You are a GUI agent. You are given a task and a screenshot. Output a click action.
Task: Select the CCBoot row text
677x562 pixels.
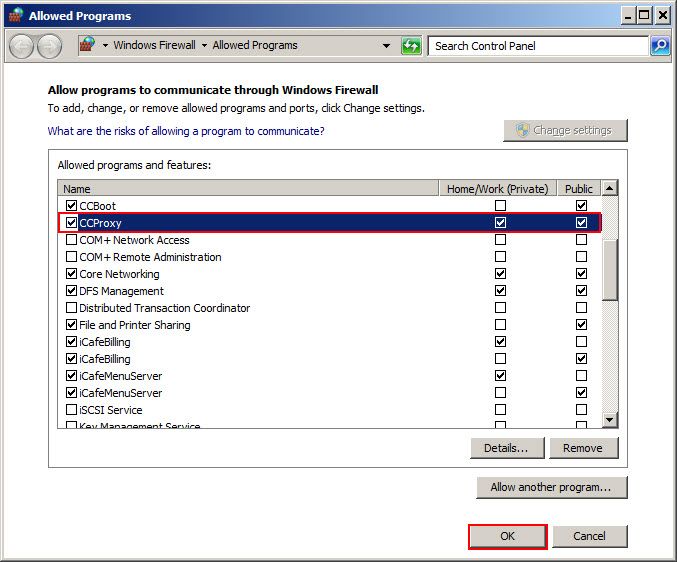coord(98,206)
